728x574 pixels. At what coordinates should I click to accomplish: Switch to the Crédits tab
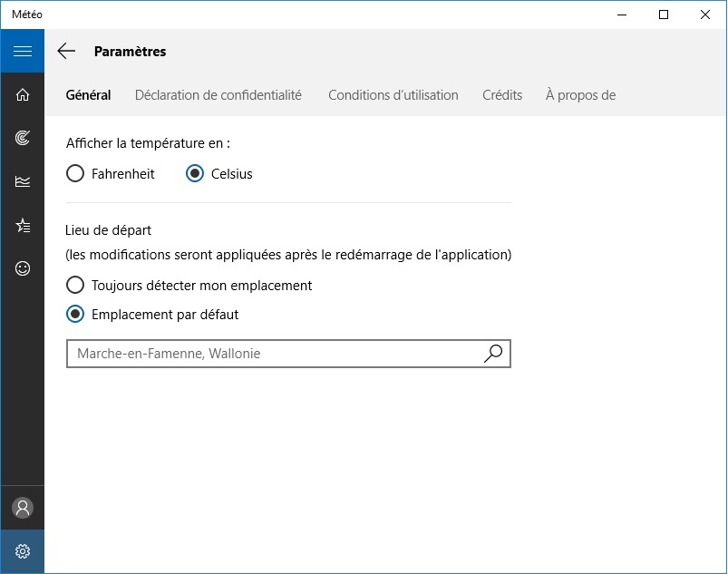502,94
